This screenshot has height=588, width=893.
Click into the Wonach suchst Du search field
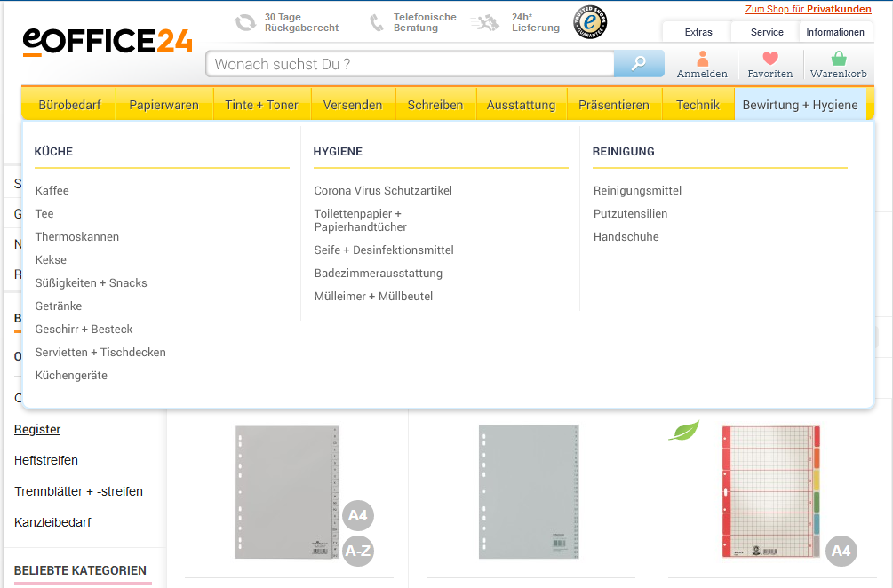409,64
